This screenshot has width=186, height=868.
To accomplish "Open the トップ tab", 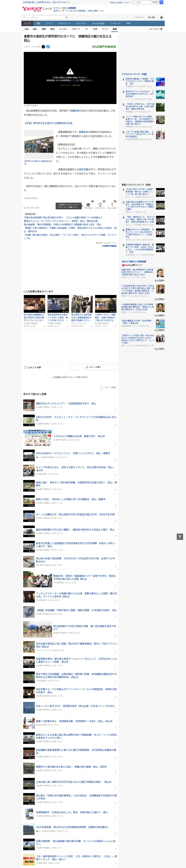I will click(27, 24).
